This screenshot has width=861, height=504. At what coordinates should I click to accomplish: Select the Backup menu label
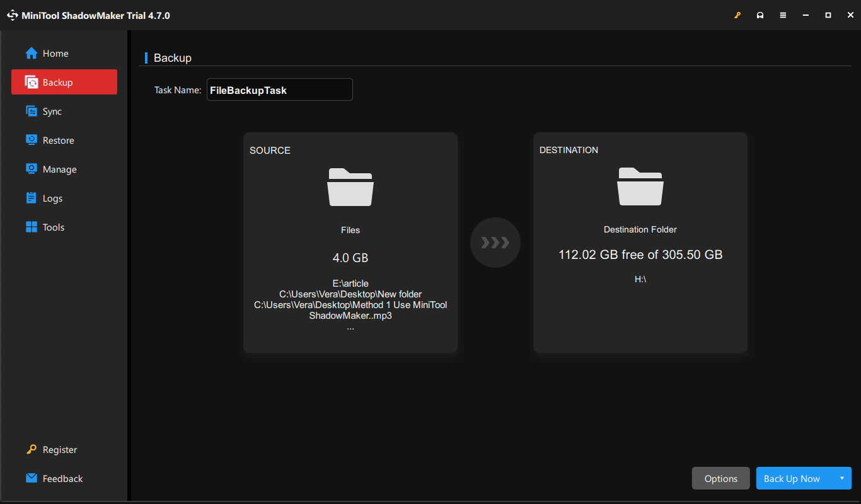tap(58, 83)
